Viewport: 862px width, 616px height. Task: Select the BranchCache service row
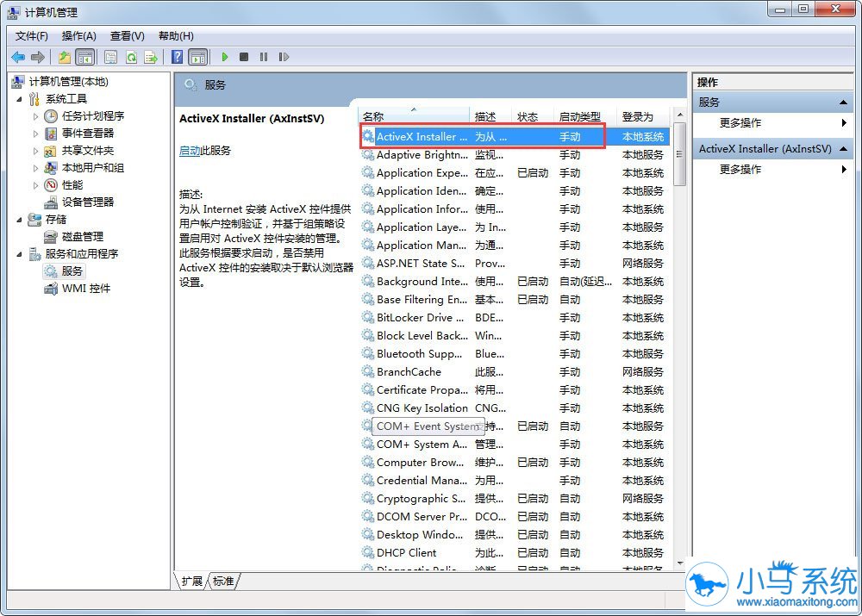pyautogui.click(x=515, y=372)
